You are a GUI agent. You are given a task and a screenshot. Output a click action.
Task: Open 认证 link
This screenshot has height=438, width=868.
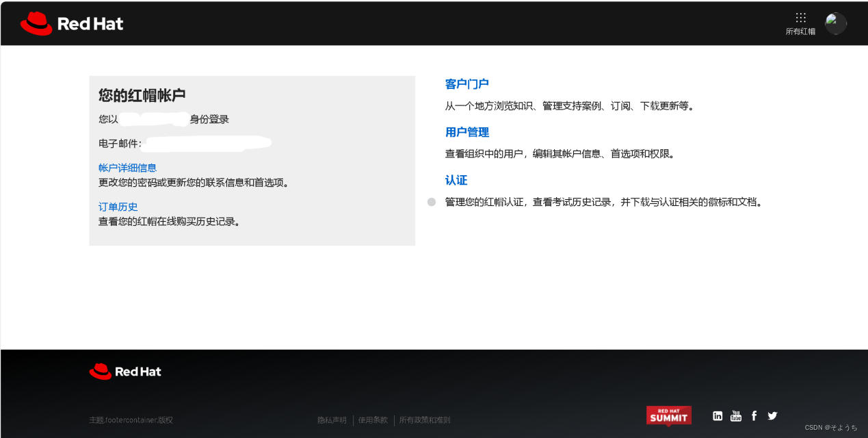(x=456, y=180)
